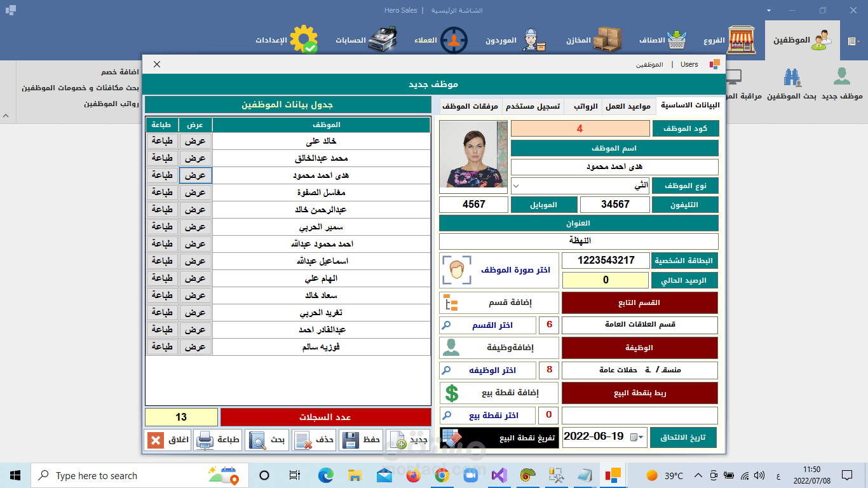868x488 pixels.
Task: Select the بحث الموظفين binoculars icon
Action: [790, 76]
